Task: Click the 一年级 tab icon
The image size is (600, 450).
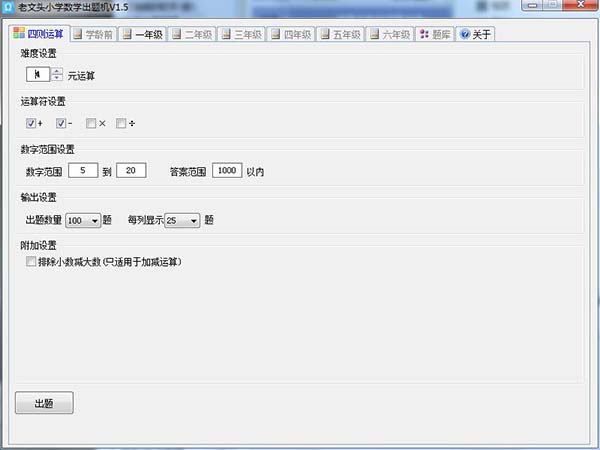Action: [127, 34]
